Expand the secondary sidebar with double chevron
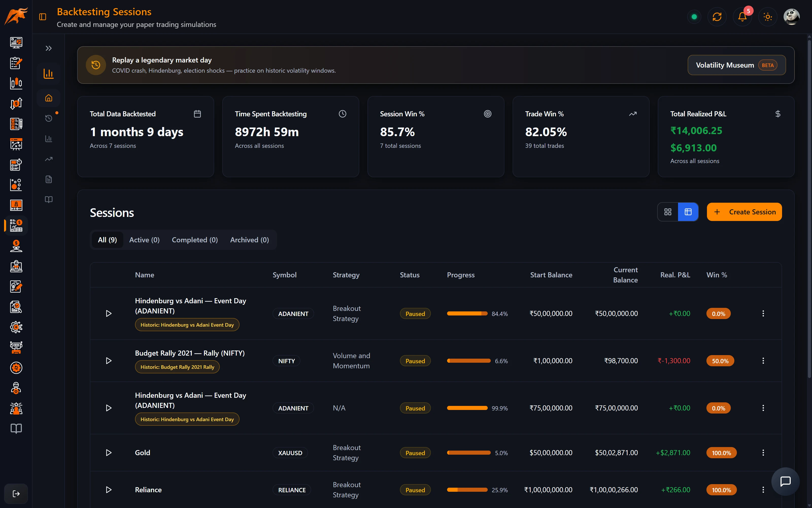The image size is (812, 508). click(49, 48)
